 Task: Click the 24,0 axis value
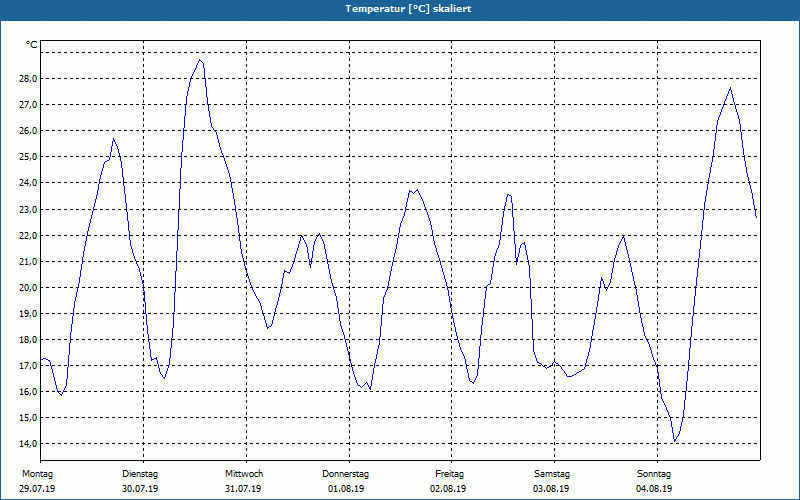tap(29, 183)
